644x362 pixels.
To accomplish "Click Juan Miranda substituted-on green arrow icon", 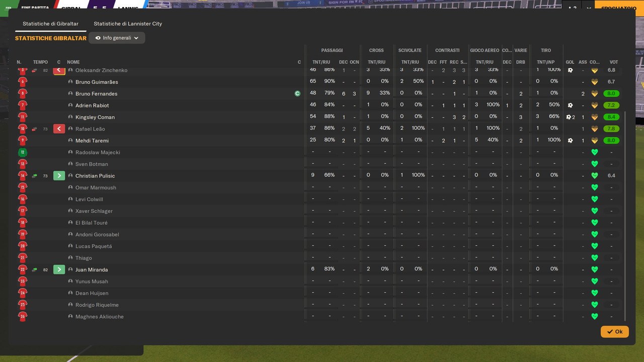I will 59,269.
